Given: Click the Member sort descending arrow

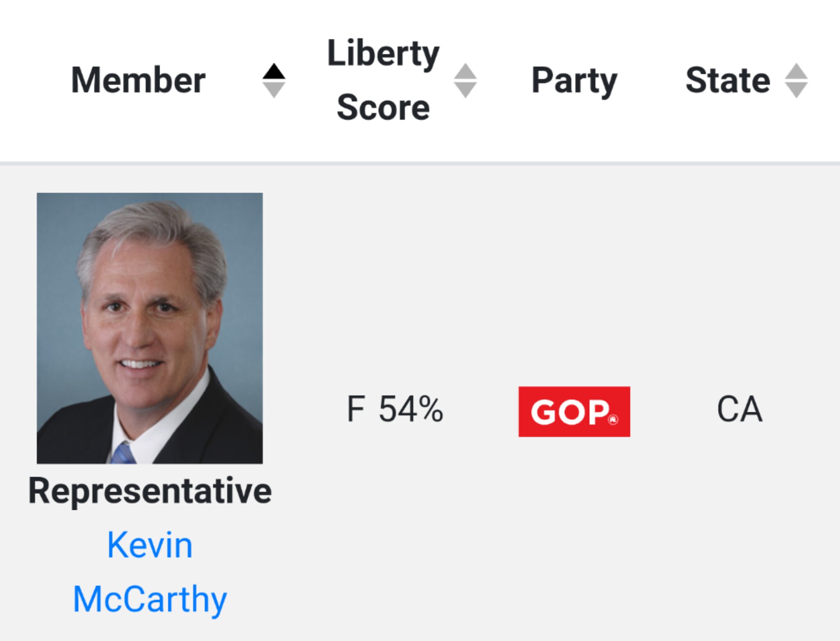Looking at the screenshot, I should [274, 89].
